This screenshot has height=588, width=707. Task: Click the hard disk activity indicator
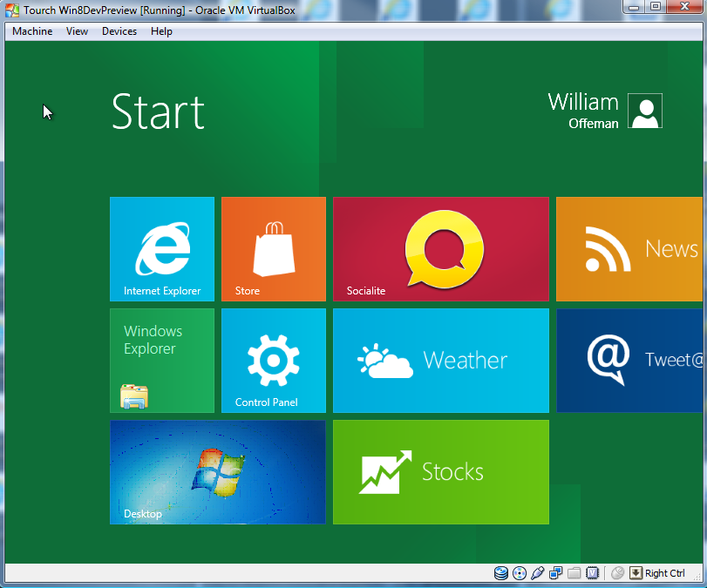501,573
